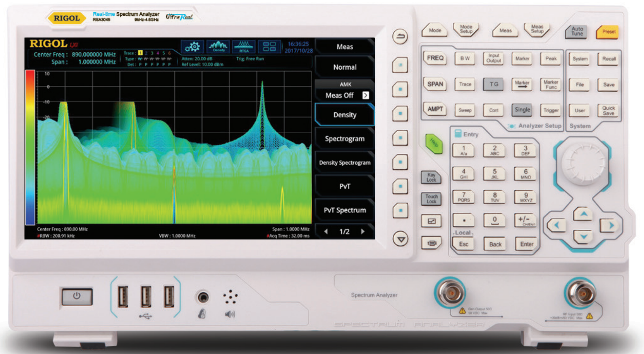Screen dimensions: 644x354
Task: Open the settings gear icon on screen
Action: click(x=192, y=47)
